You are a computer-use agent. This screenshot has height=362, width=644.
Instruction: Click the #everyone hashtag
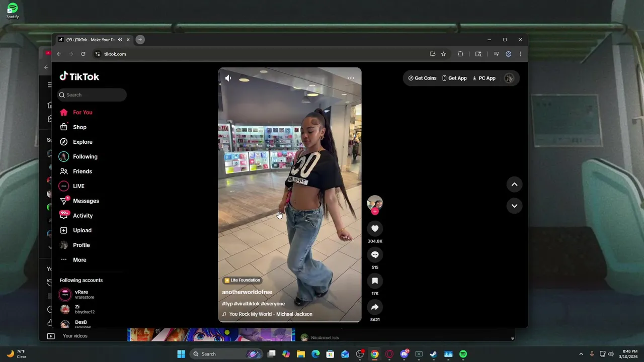click(273, 304)
